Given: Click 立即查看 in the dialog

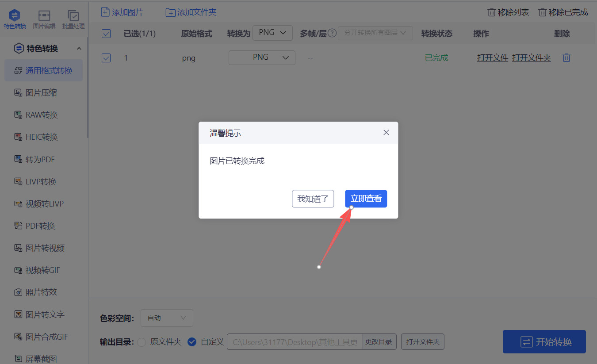Looking at the screenshot, I should click(366, 199).
